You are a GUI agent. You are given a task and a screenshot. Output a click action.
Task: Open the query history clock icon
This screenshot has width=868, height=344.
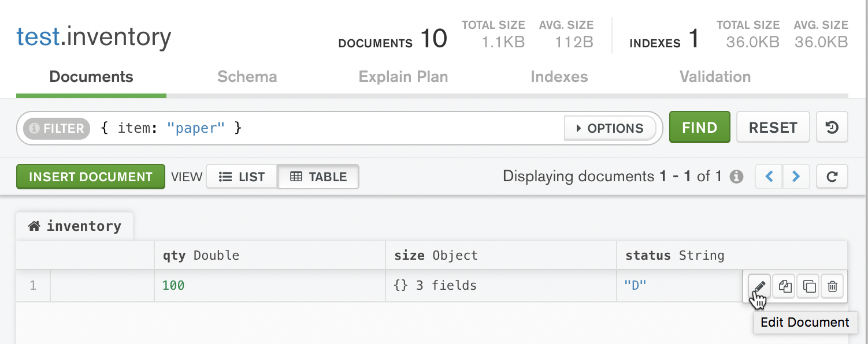click(x=832, y=128)
